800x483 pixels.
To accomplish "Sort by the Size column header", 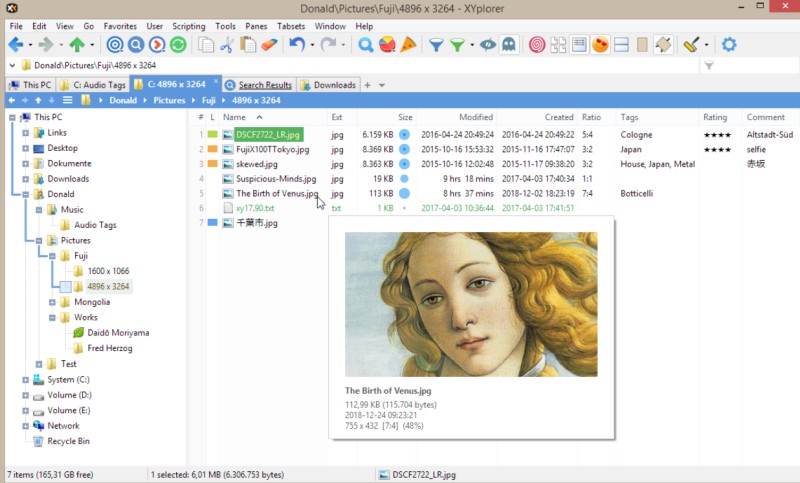I will point(405,117).
